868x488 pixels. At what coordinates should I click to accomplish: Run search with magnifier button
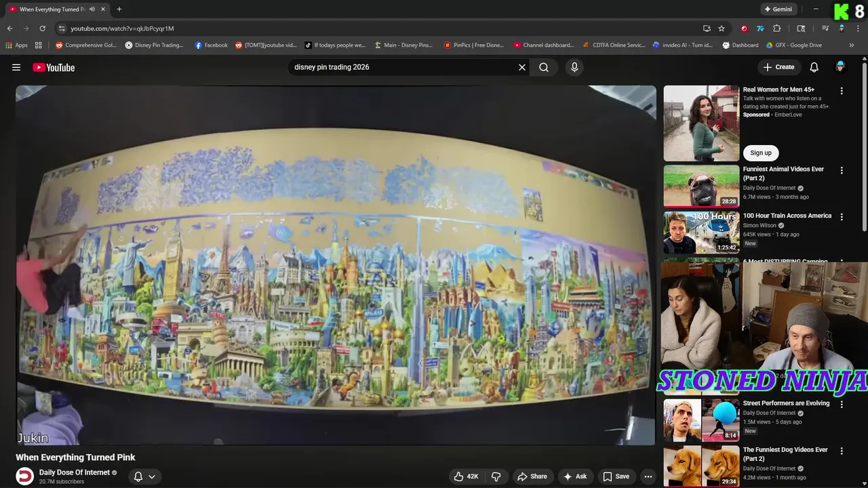(x=544, y=67)
